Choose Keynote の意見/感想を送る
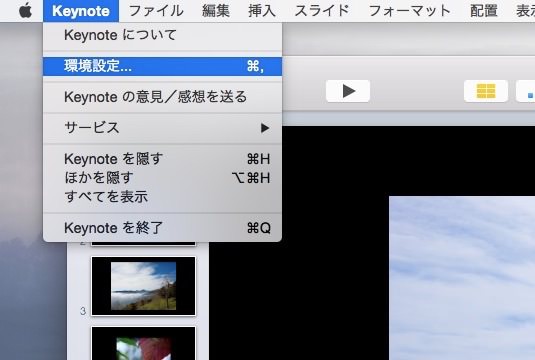Viewport: 535px width, 360px height. click(x=162, y=97)
